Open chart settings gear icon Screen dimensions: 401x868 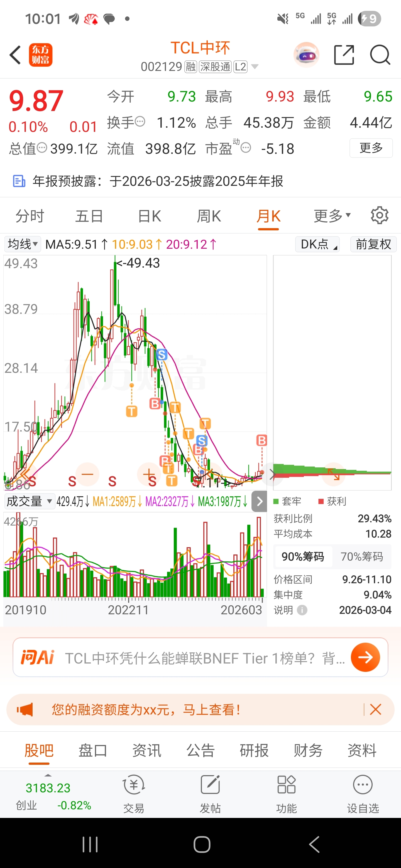[x=380, y=215]
